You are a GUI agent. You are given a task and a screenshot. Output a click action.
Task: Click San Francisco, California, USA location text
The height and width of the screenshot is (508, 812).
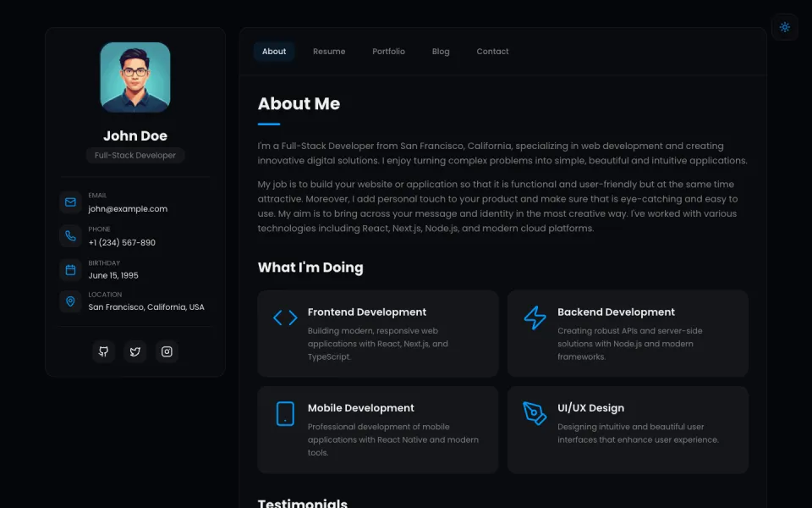146,306
